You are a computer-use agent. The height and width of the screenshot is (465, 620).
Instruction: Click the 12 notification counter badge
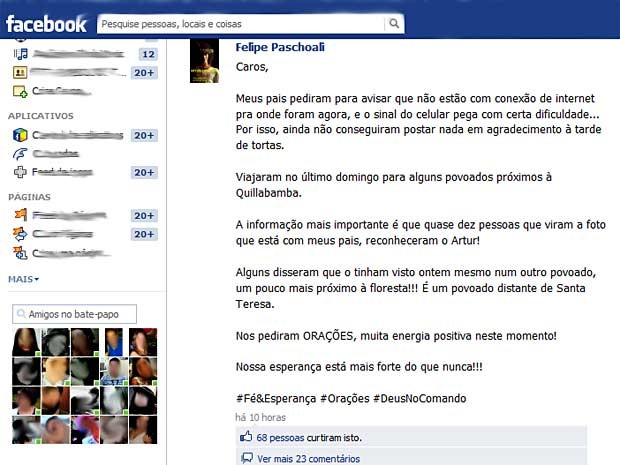click(x=149, y=54)
